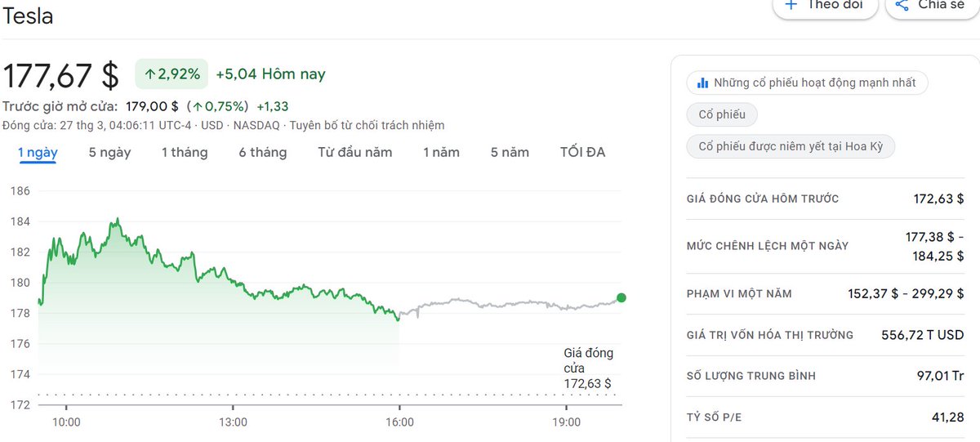Click the 556,72 T USD market cap value
Screen dimensions: 980x442
(x=923, y=335)
